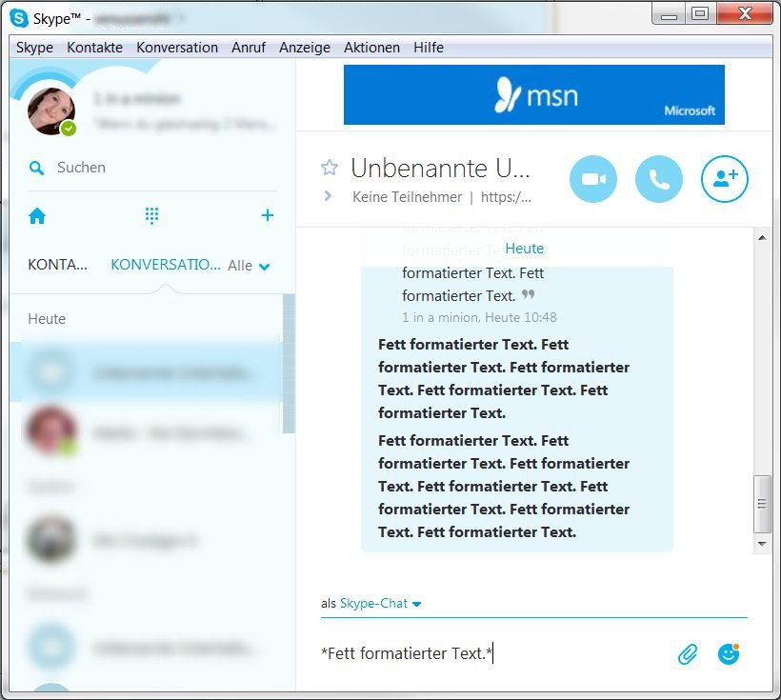Open the Anruf menu

(248, 48)
